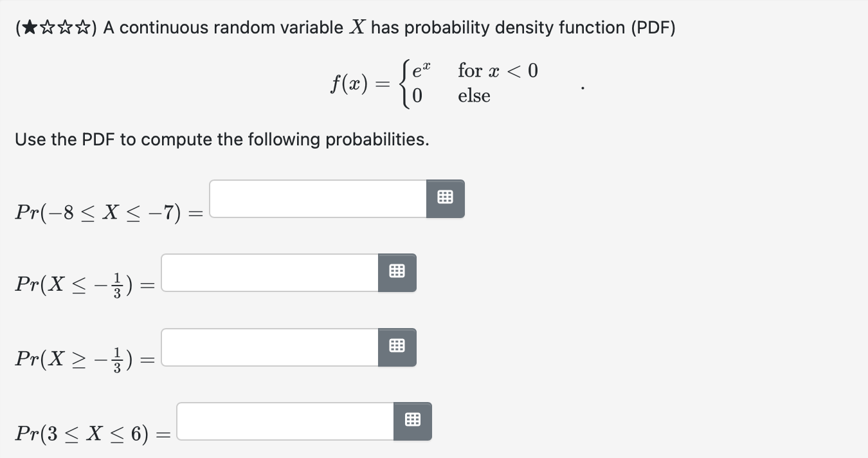868x458 pixels.
Task: Click the first empty star of the rating
Action: [x=46, y=27]
